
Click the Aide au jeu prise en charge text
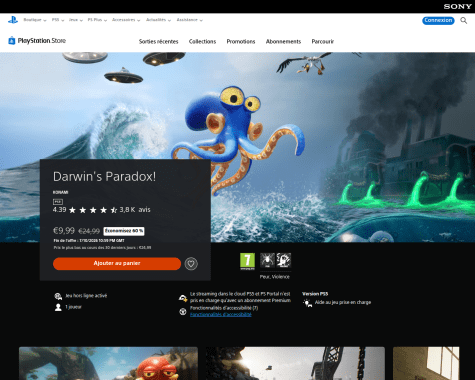343,302
